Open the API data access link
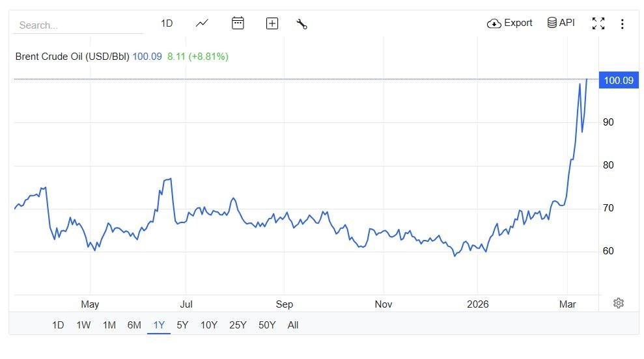Viewport: 644px width, 359px height. [x=561, y=23]
